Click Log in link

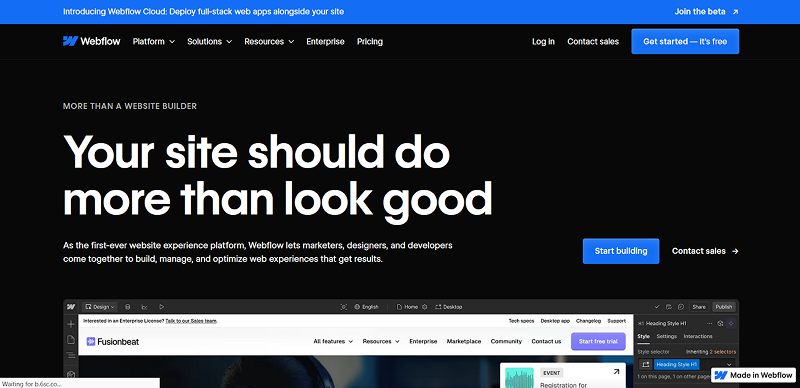[x=543, y=41]
